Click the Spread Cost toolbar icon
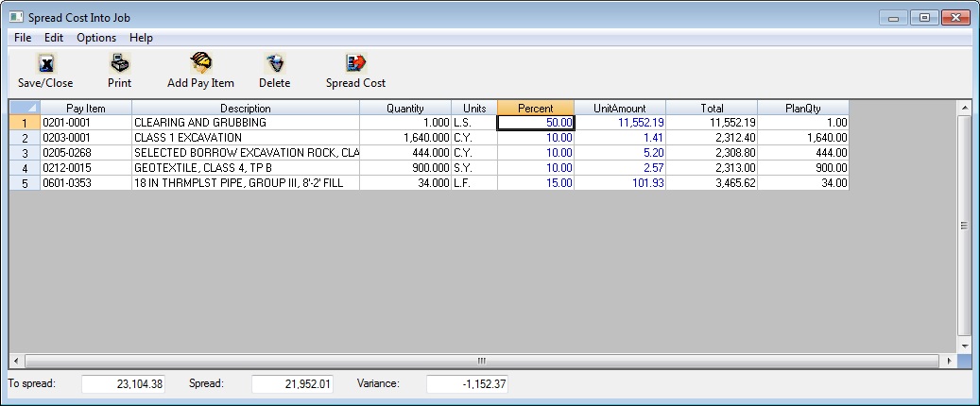 coord(355,63)
